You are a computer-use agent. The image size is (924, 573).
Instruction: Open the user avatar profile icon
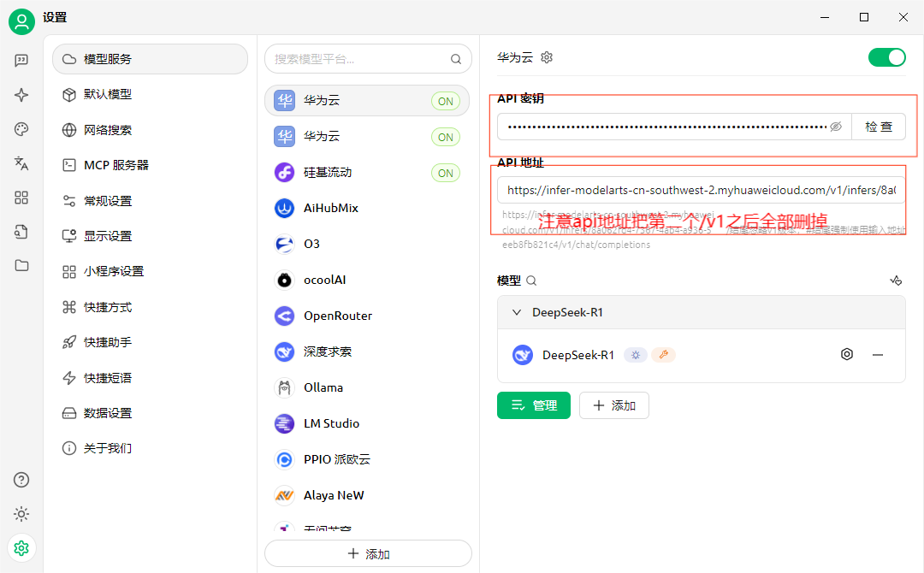tap(21, 21)
